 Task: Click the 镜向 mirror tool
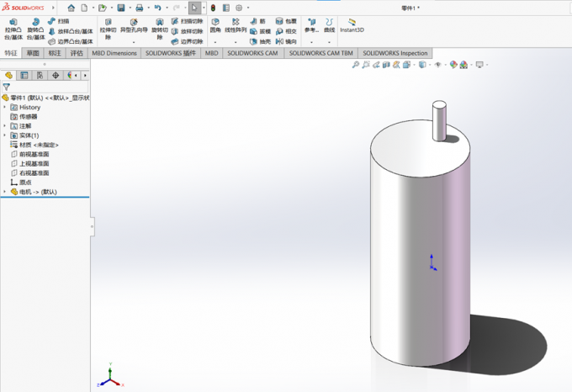(x=286, y=41)
